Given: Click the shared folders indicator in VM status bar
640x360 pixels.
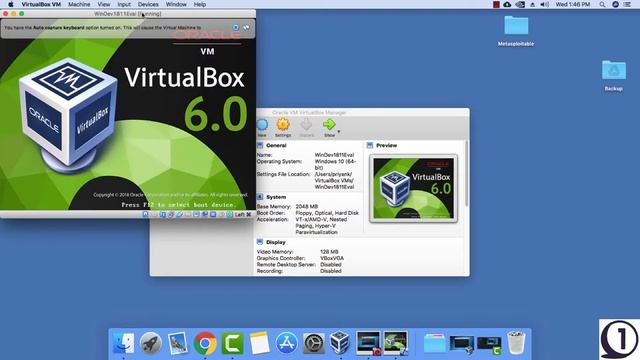Looking at the screenshot, I should click(x=188, y=214).
